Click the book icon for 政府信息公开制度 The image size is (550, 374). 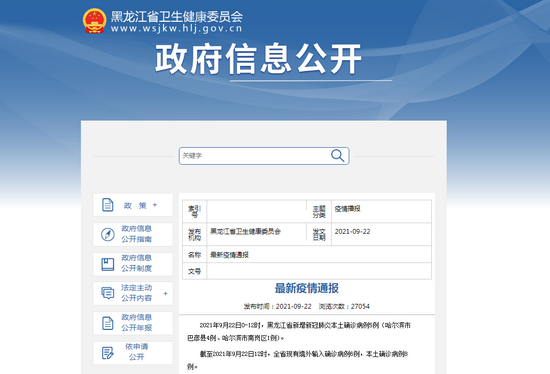108,264
